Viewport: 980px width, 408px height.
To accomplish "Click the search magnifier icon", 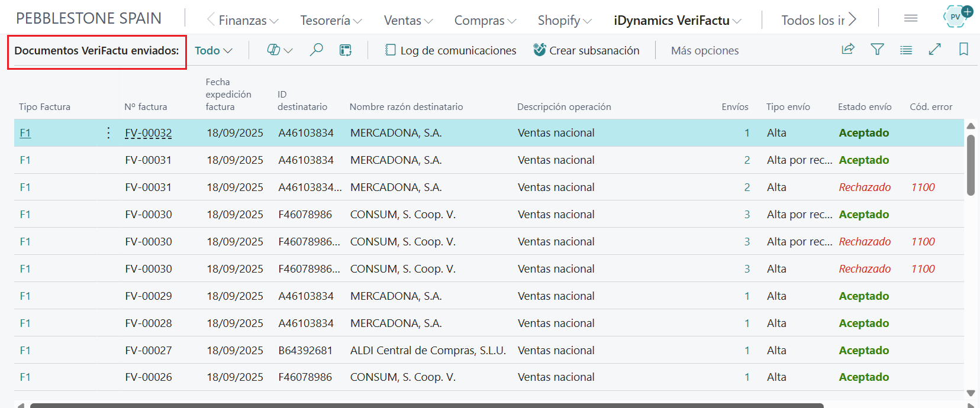I will click(317, 50).
